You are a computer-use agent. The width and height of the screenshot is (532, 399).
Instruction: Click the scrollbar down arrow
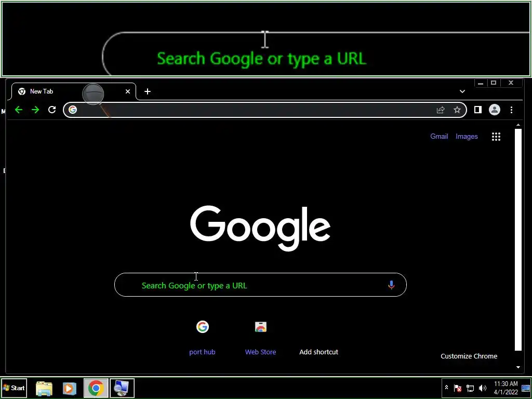click(x=518, y=367)
